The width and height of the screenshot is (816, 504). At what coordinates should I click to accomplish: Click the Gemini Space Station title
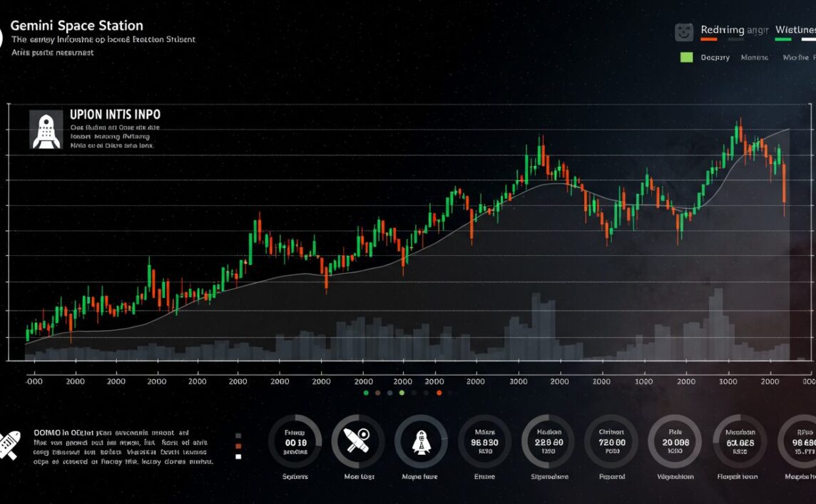pyautogui.click(x=77, y=26)
